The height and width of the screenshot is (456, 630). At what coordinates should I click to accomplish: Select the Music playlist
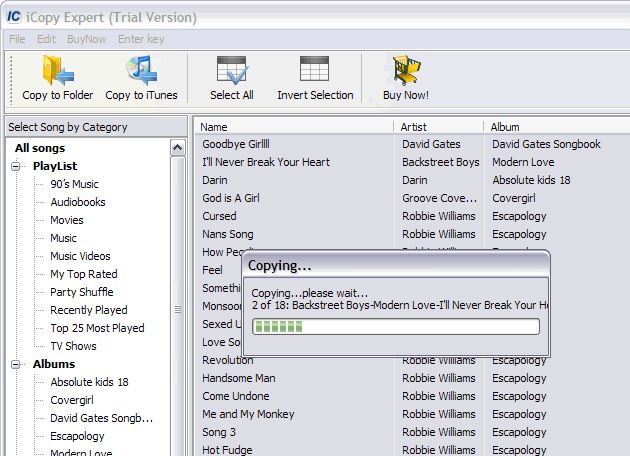[x=63, y=238]
